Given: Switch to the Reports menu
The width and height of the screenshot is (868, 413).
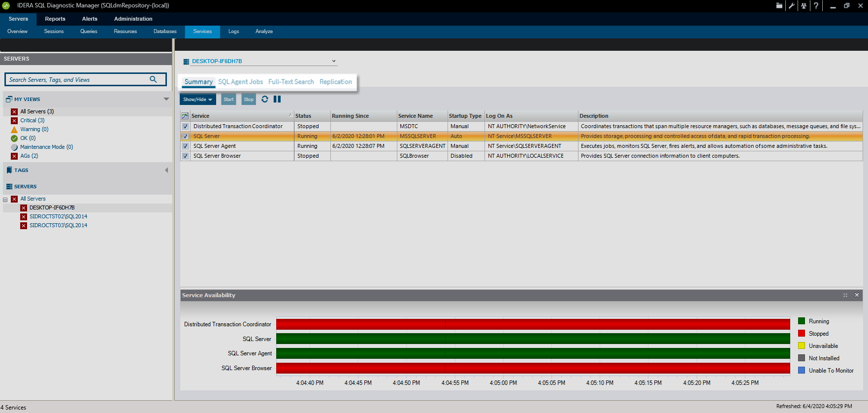Looking at the screenshot, I should [55, 19].
